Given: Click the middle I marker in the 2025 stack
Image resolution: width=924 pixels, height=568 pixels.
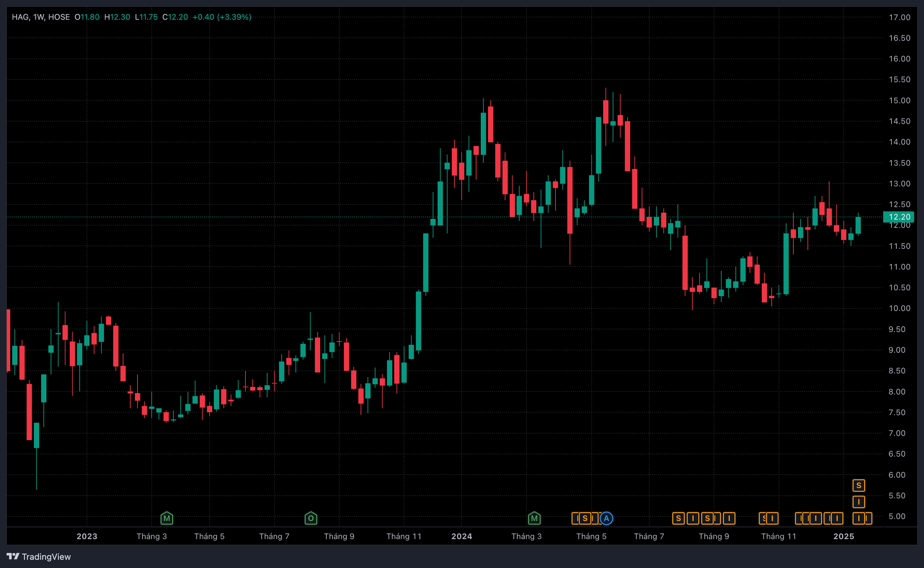Looking at the screenshot, I should coord(859,502).
